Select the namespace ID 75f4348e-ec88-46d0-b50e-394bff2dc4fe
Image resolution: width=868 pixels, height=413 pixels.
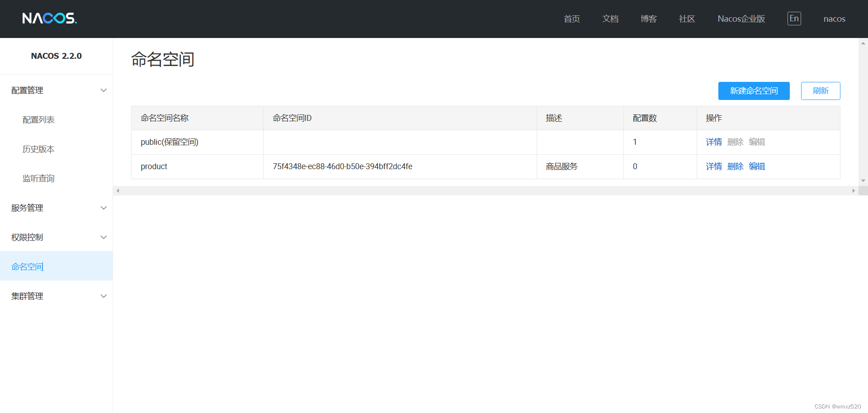[x=342, y=166]
